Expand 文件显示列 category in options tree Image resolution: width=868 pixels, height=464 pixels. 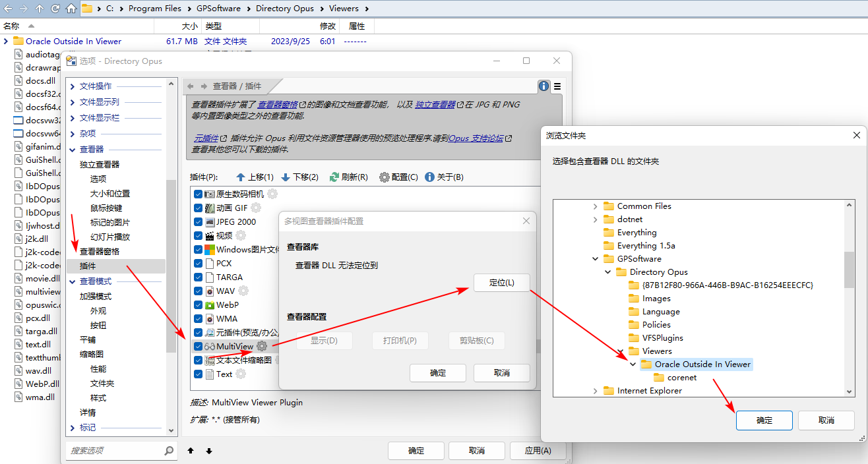(x=73, y=102)
